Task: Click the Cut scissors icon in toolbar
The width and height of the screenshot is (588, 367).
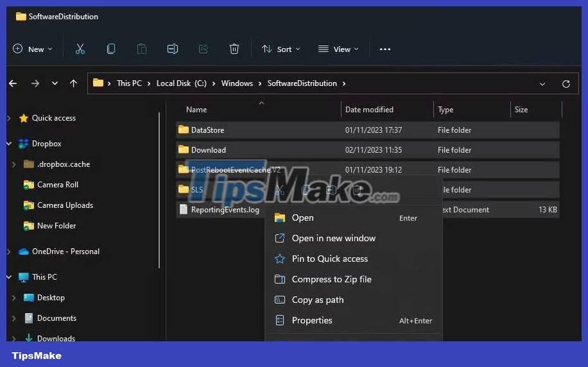Action: (80, 49)
